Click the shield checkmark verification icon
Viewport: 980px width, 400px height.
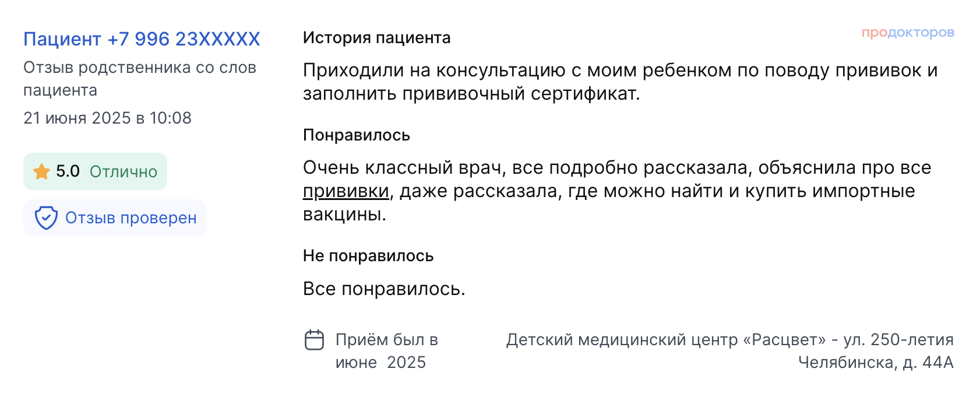[46, 218]
